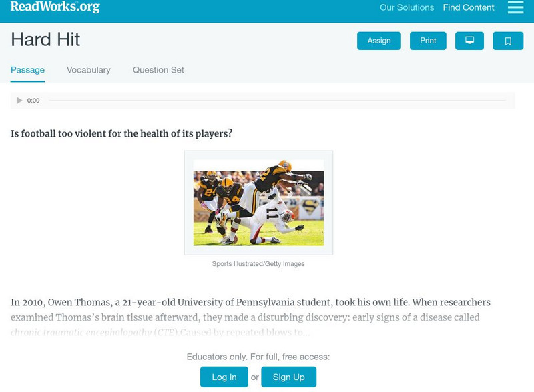Click the Print button
Viewport: 534px width, 392px height.
pos(428,41)
